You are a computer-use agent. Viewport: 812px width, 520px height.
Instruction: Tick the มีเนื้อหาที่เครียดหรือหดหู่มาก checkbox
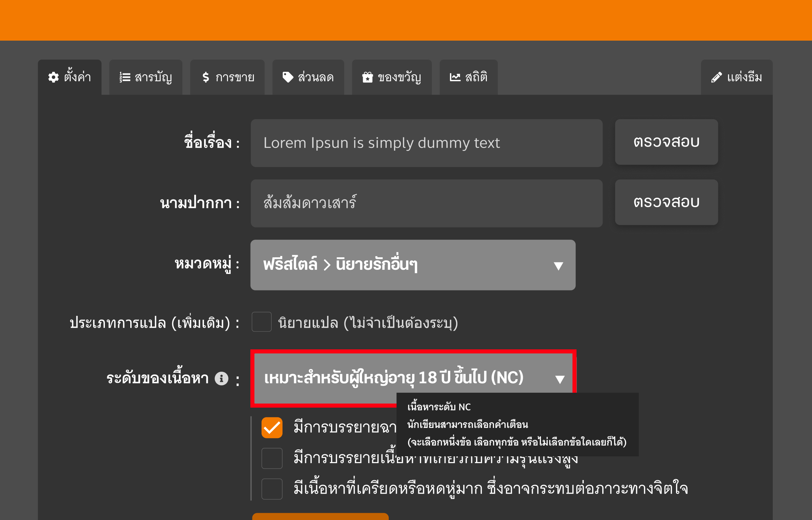click(x=272, y=489)
